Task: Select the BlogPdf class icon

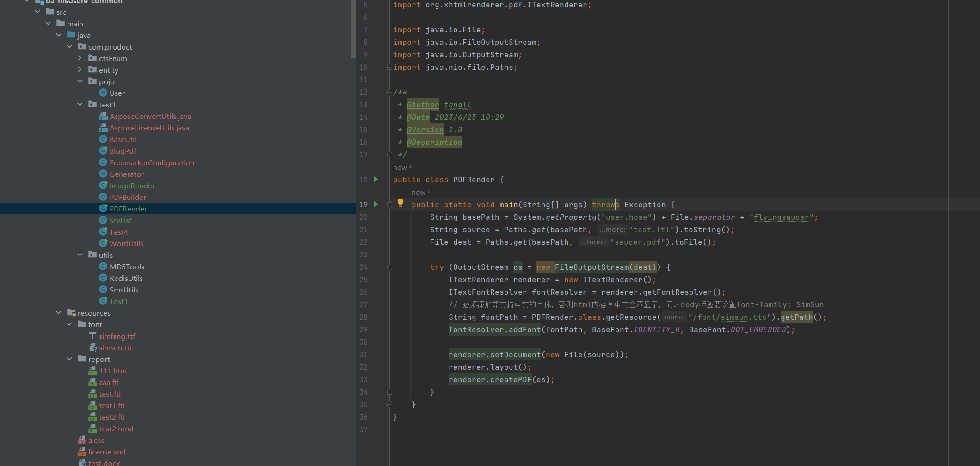Action: coord(103,151)
